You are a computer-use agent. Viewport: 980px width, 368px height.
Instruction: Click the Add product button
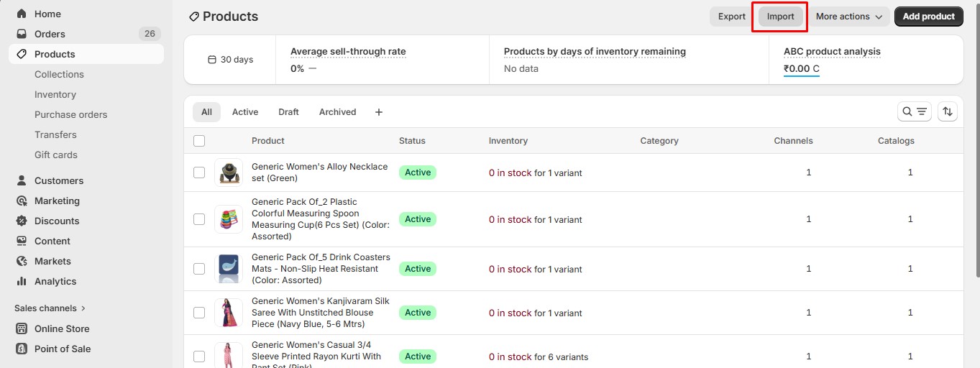[928, 17]
